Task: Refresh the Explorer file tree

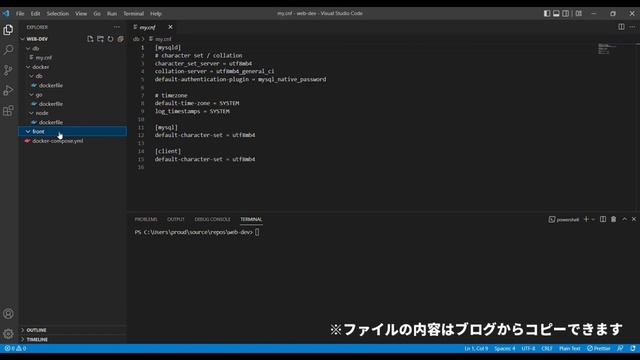Action: tap(110, 39)
